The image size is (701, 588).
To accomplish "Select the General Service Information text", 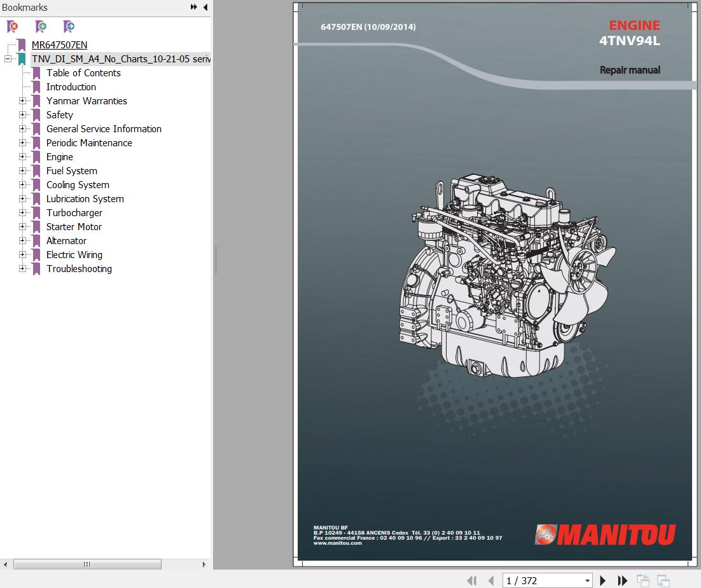I will coord(104,128).
